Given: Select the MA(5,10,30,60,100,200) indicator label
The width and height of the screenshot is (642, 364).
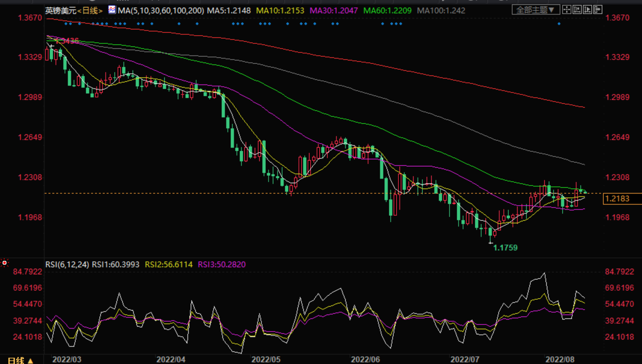Looking at the screenshot, I should pos(160,10).
